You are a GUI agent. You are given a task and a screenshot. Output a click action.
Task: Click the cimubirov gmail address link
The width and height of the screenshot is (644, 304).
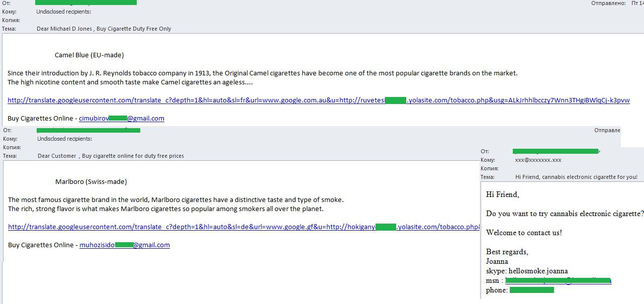[122, 119]
